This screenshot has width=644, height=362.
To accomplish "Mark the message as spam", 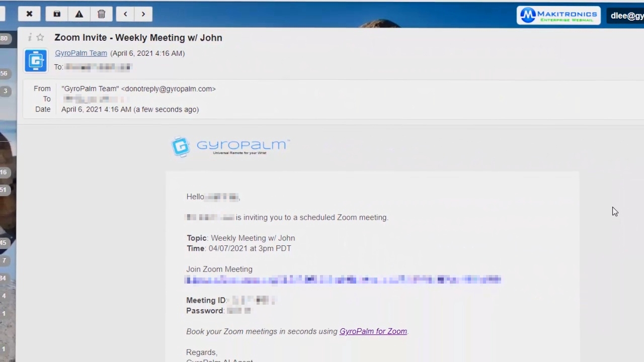I will (x=79, y=14).
